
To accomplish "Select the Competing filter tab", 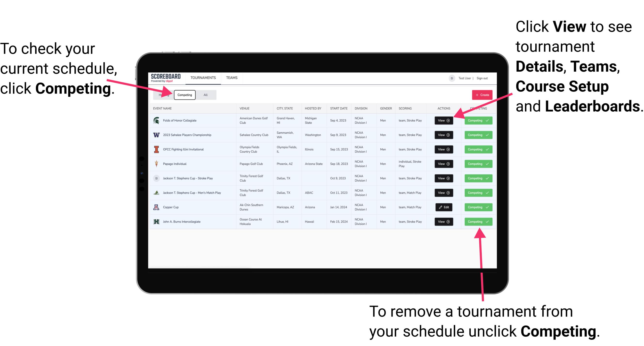I will [x=184, y=95].
